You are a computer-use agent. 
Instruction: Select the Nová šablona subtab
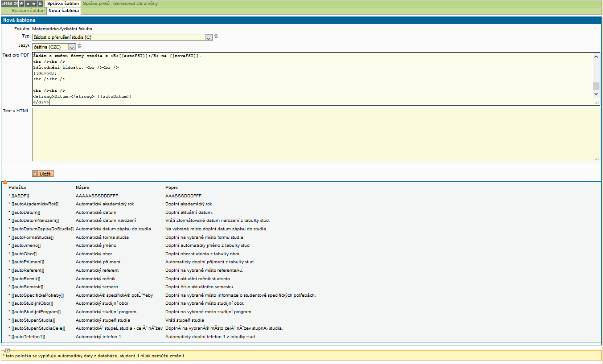(x=64, y=10)
